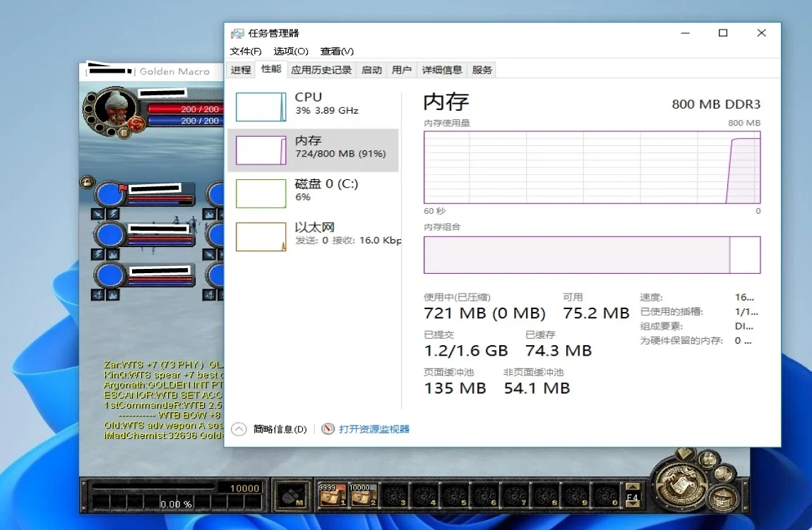This screenshot has width=812, height=530.
Task: Open the large round dragon scroll menu button
Action: [679, 484]
